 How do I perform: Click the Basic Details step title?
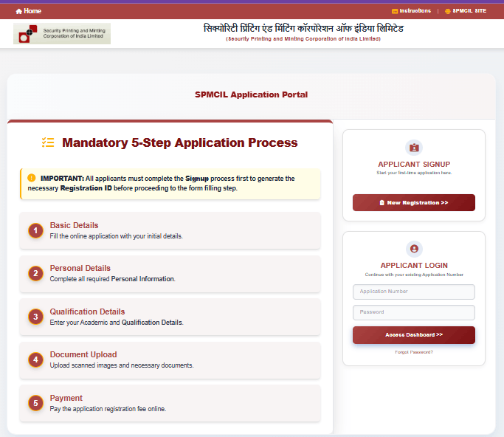pos(74,225)
